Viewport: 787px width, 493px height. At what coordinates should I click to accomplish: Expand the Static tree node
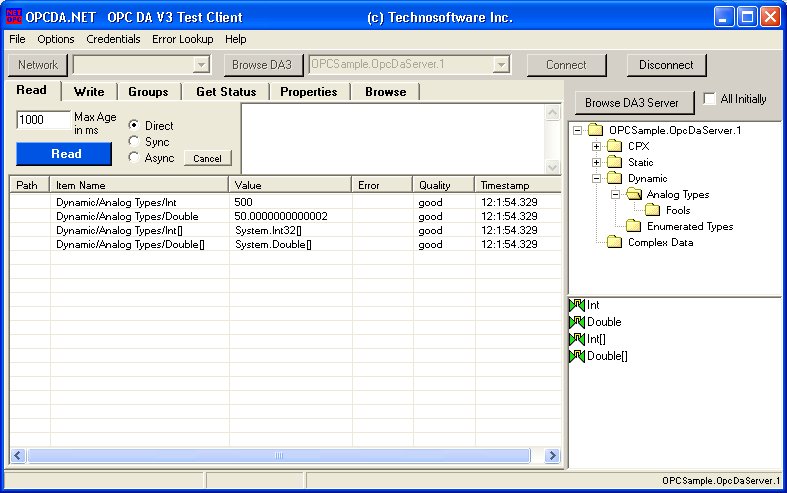[x=596, y=163]
